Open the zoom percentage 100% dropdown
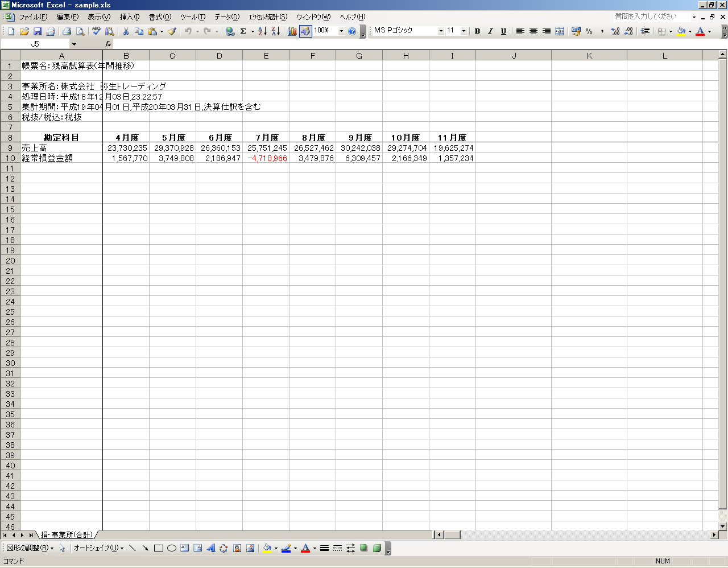The height and width of the screenshot is (568, 728). click(341, 31)
